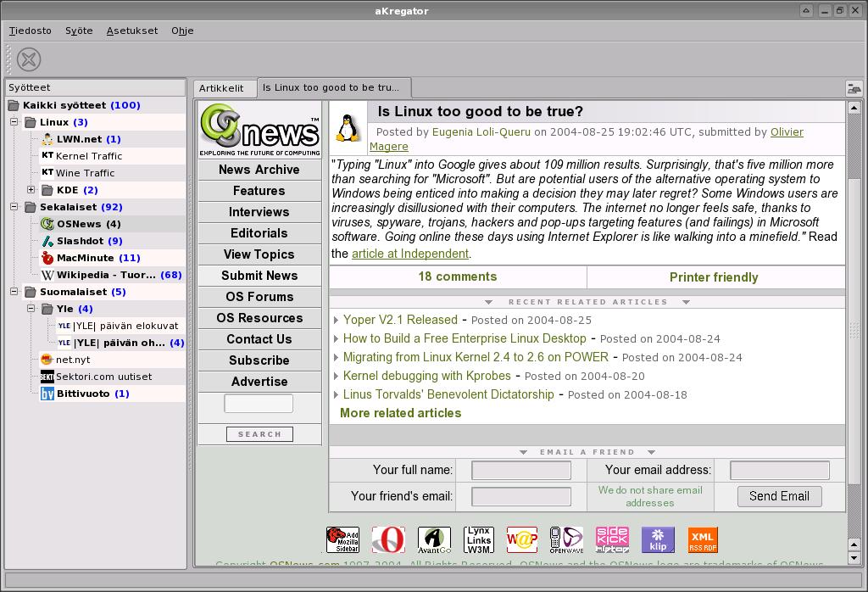868x592 pixels.
Task: Expand the Yoper V2.1 Released arrow
Action: (336, 320)
